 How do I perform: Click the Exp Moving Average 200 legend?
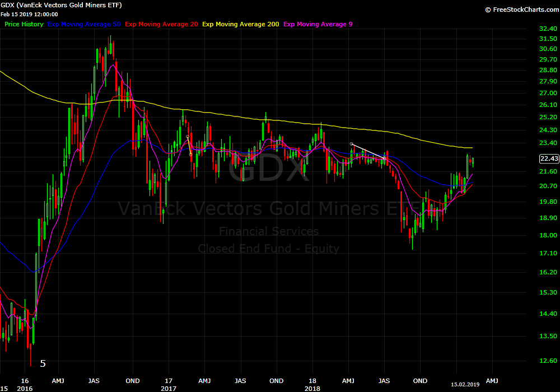coord(241,24)
